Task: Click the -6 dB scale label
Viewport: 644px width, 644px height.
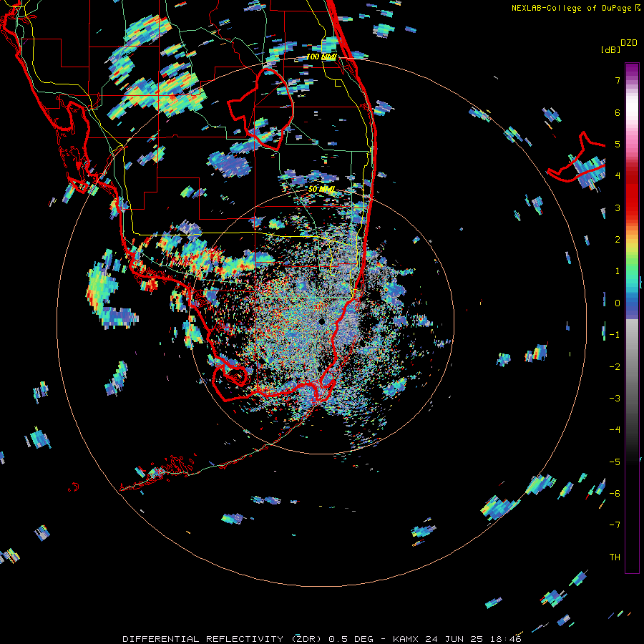Action: pyautogui.click(x=615, y=493)
